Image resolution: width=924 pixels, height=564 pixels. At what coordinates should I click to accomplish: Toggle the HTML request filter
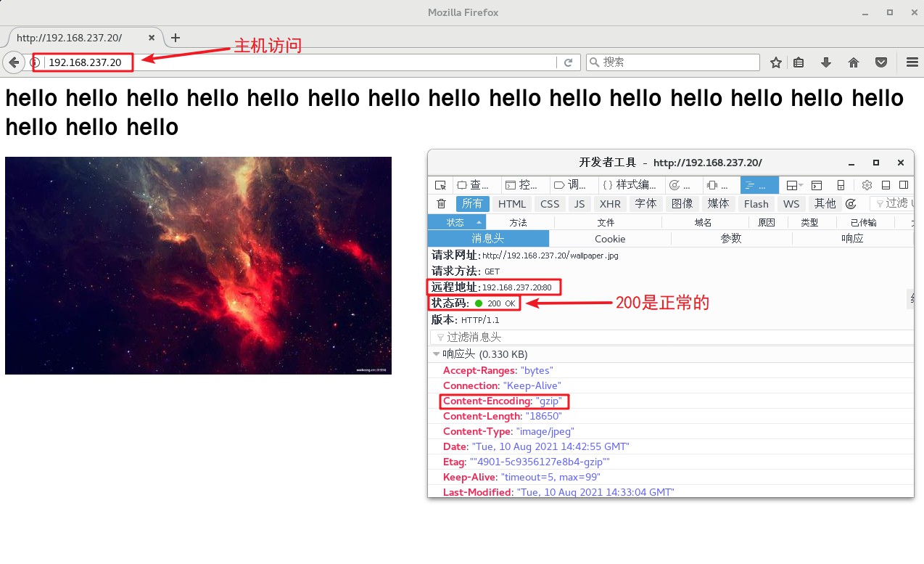[512, 204]
